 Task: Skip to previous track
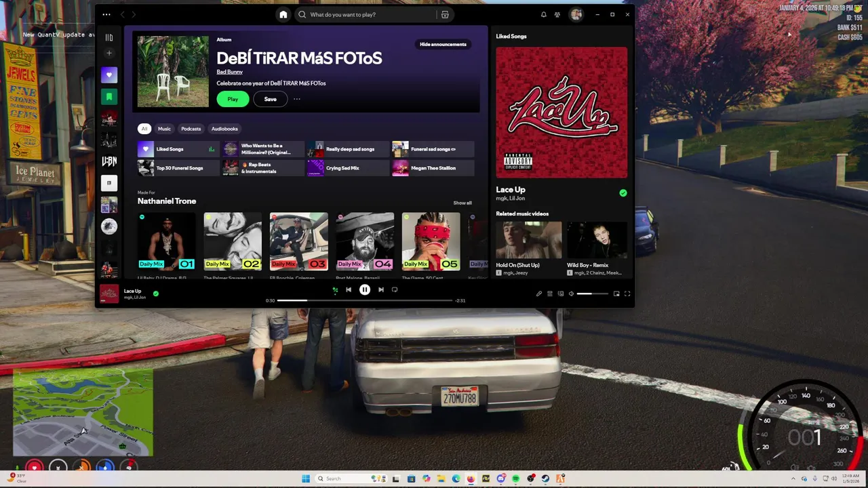[x=349, y=290]
